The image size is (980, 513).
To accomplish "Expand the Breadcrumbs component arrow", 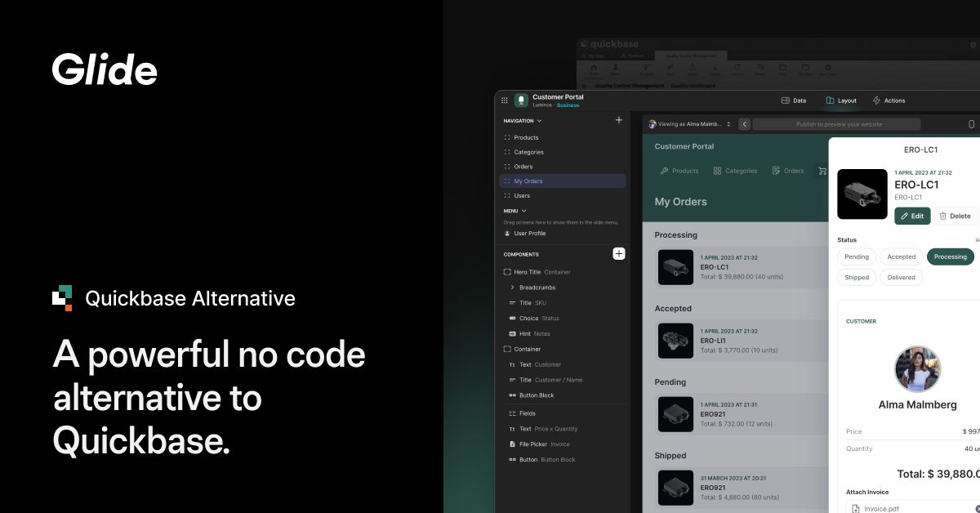I will click(x=512, y=288).
